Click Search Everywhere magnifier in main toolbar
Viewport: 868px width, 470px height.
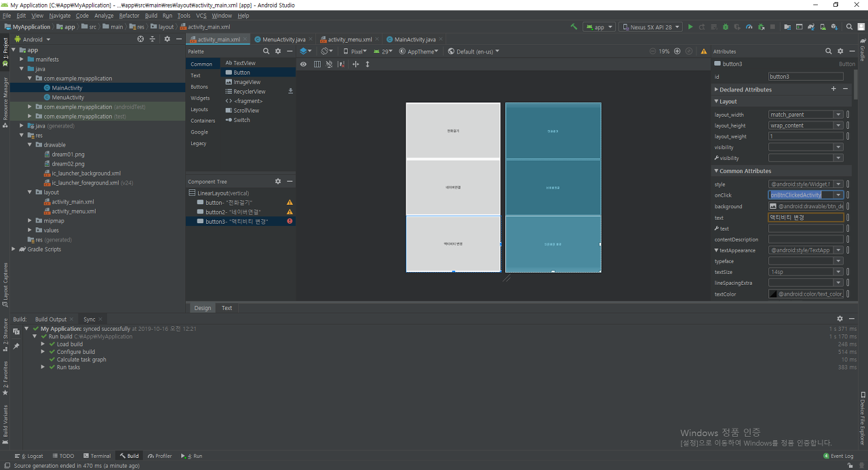(849, 27)
